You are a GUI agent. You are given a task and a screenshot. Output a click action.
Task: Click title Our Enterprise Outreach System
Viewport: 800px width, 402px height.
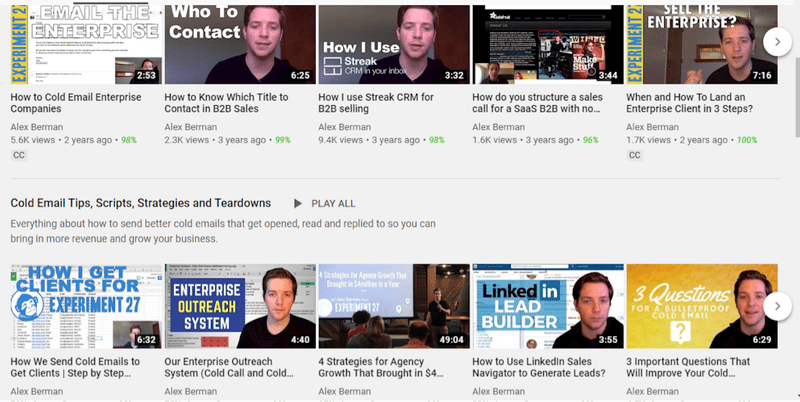229,367
